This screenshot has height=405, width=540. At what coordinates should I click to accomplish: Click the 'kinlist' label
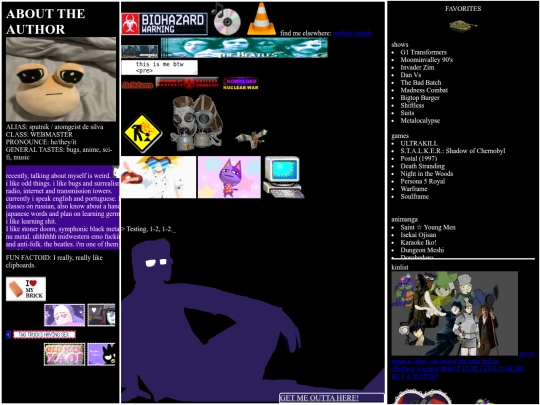click(x=400, y=267)
